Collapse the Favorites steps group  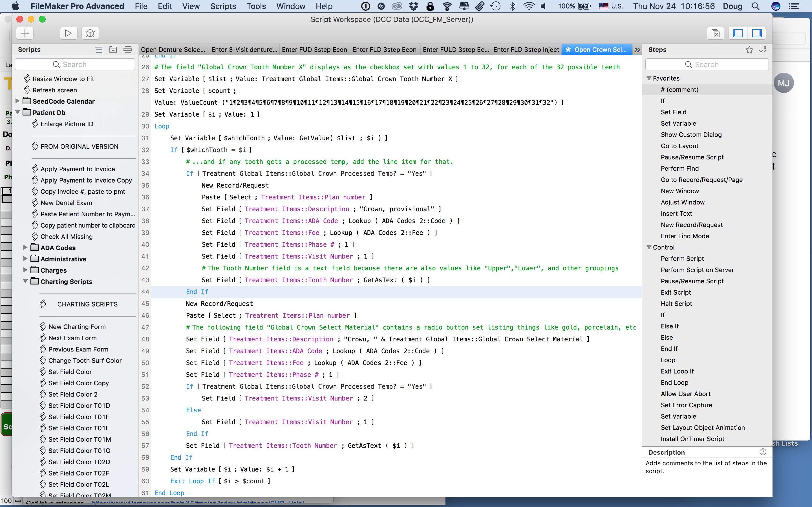click(x=649, y=78)
